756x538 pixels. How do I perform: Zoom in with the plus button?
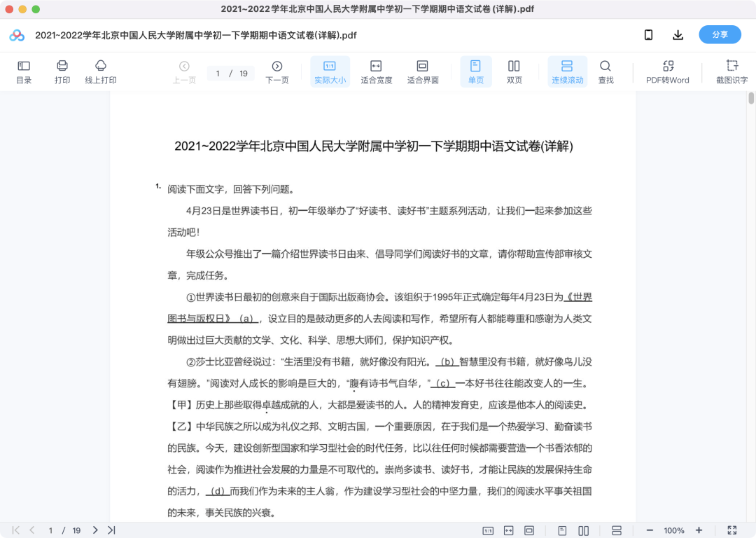(x=699, y=530)
